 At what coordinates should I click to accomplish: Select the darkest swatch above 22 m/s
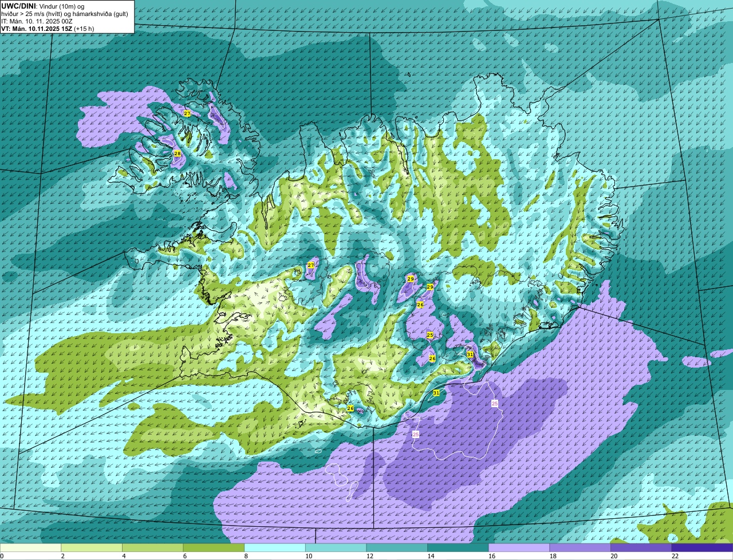703,548
